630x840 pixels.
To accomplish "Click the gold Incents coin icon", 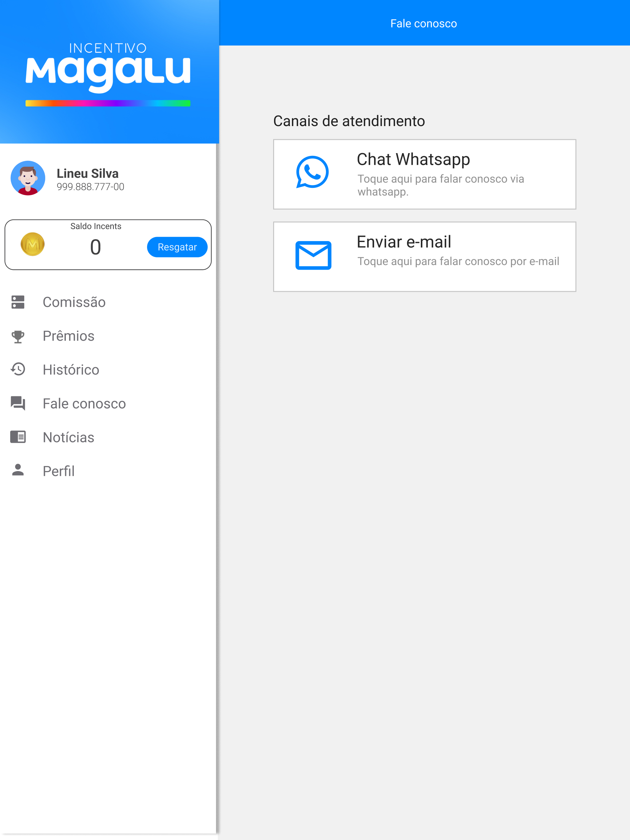I will [x=33, y=244].
